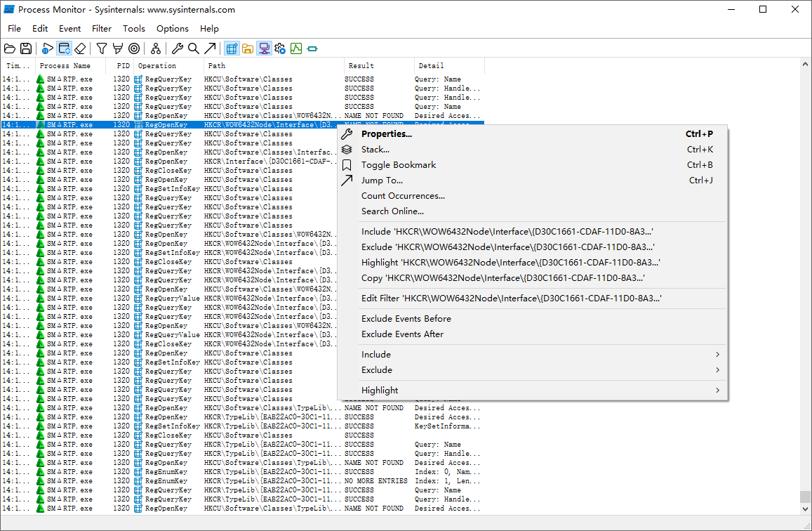Choose Stack... in the context menu

point(533,149)
